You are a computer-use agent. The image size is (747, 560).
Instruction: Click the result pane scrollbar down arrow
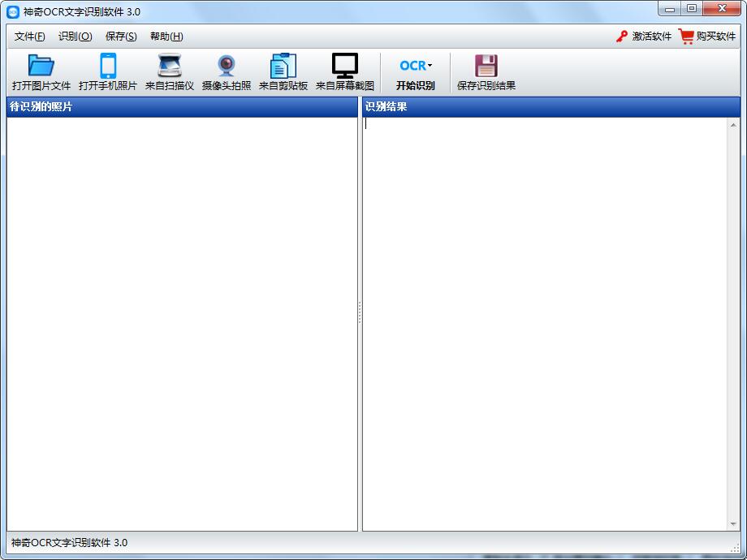tap(733, 523)
